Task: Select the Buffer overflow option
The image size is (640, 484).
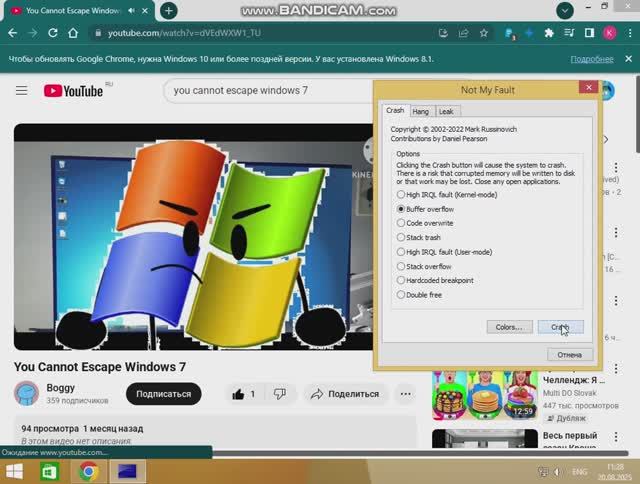Action: click(425, 209)
